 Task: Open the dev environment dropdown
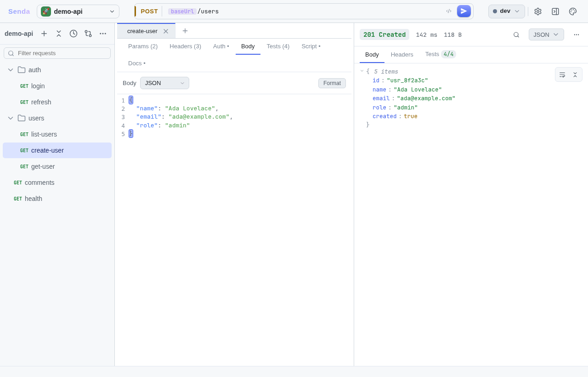tap(507, 11)
